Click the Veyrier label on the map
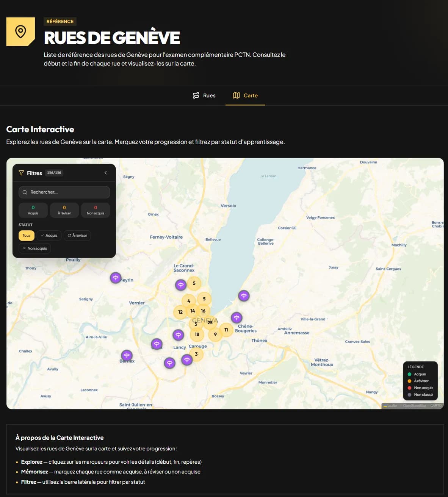 point(246,374)
